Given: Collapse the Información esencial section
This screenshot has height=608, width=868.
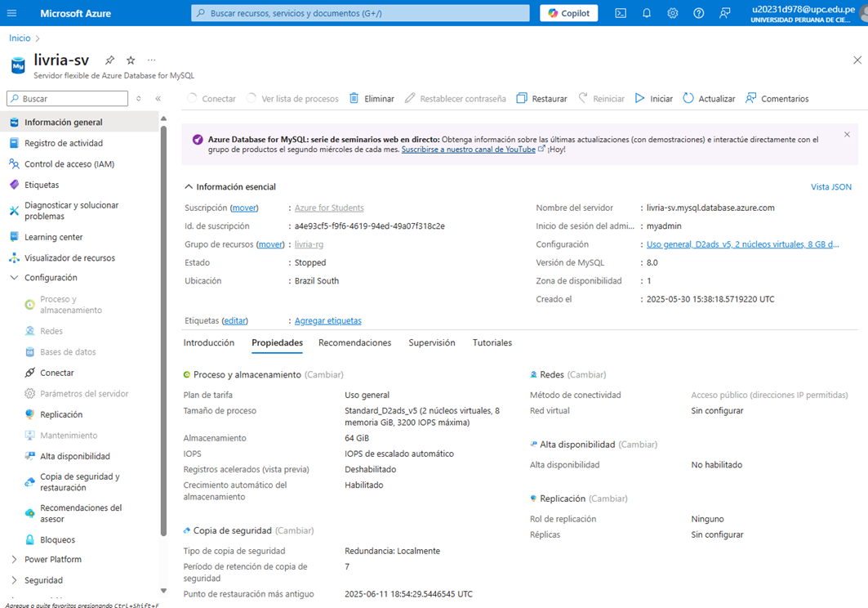Looking at the screenshot, I should (230, 187).
